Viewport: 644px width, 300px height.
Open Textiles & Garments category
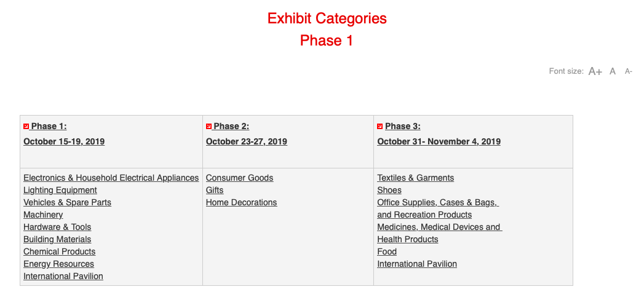click(416, 178)
